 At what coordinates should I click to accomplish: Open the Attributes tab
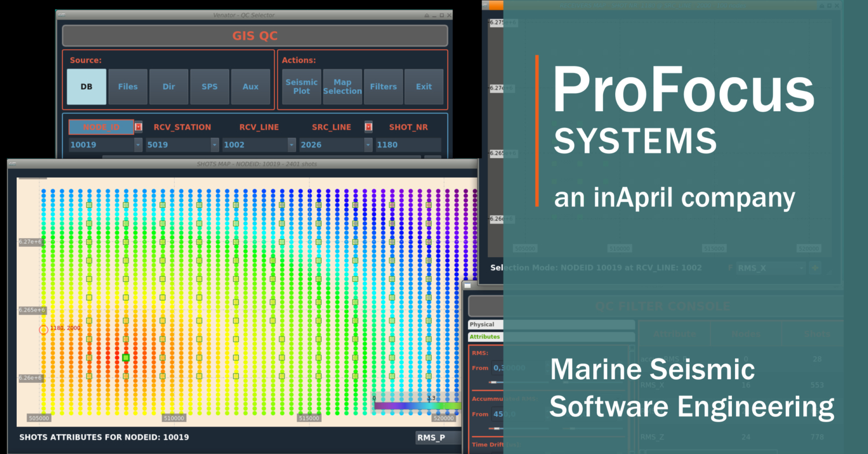point(485,336)
